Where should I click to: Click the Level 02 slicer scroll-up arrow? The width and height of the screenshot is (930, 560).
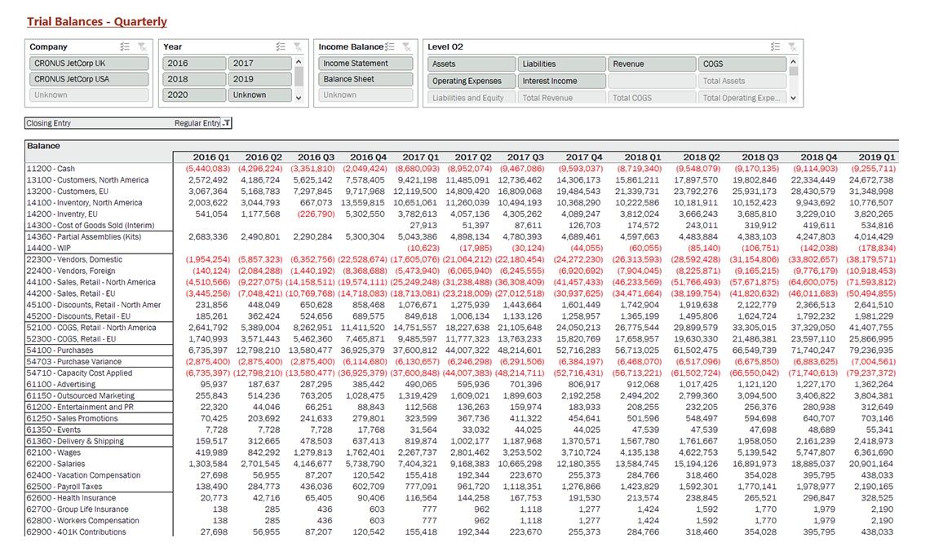794,62
